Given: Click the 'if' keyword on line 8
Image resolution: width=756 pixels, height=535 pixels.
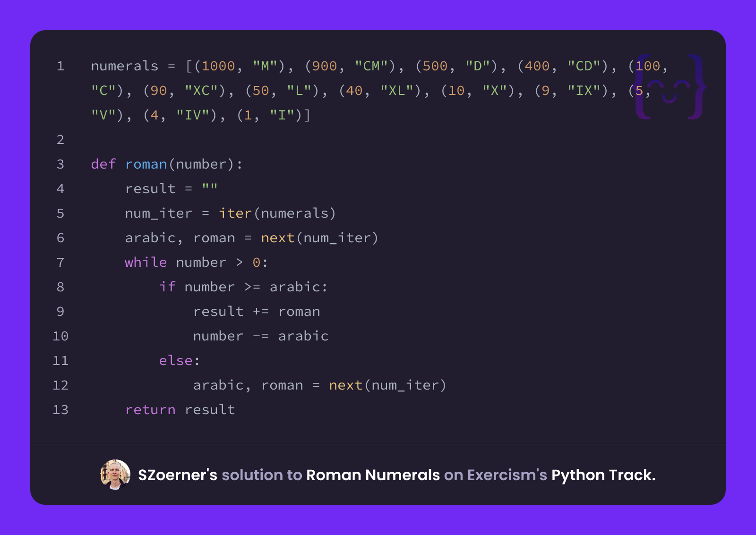Looking at the screenshot, I should 167,287.
